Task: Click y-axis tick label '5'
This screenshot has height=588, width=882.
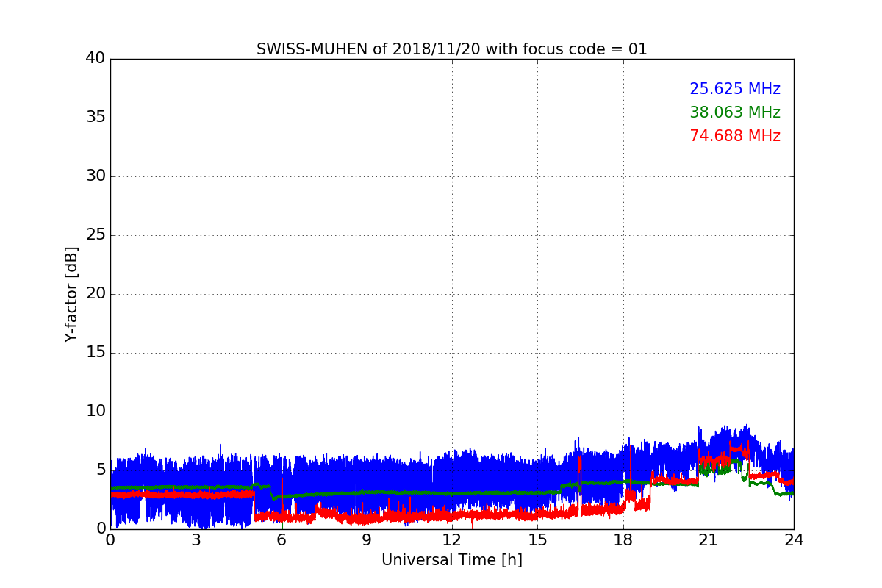Action: pyautogui.click(x=100, y=470)
